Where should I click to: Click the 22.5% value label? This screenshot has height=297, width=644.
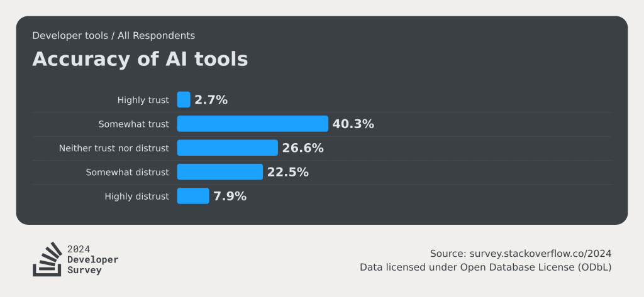pyautogui.click(x=287, y=172)
